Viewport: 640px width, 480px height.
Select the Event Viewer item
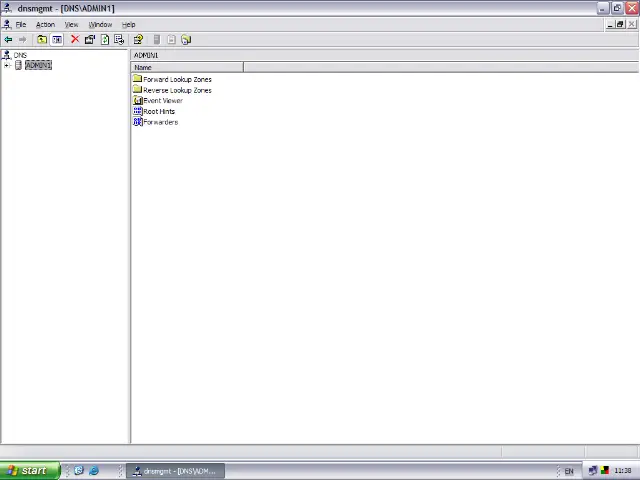(x=162, y=101)
